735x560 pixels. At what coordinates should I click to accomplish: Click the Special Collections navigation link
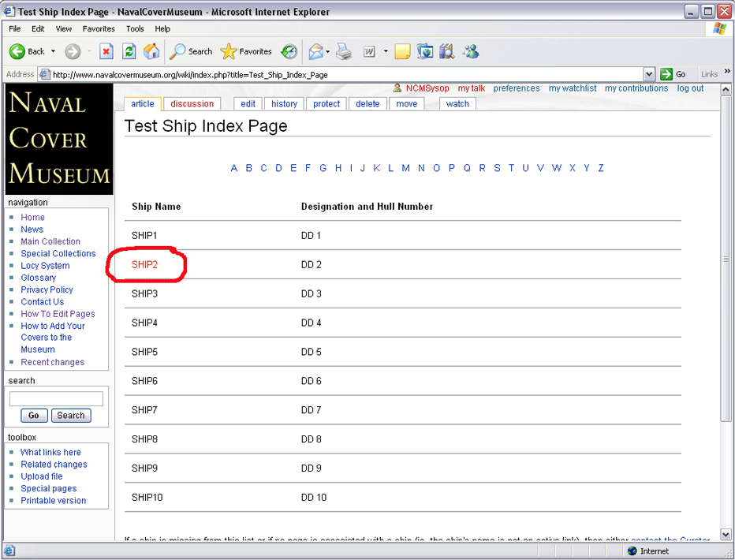click(x=58, y=253)
